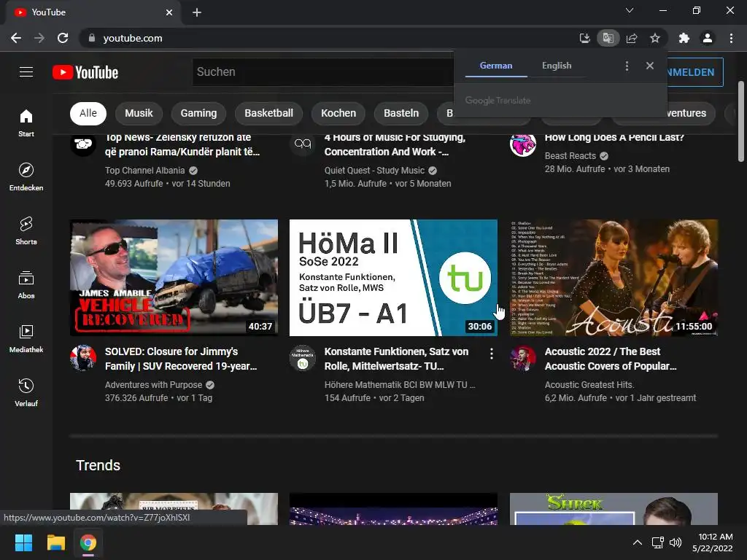Screen dimensions: 747x560
Task: Open Mediathek in the sidebar
Action: [x=26, y=338]
